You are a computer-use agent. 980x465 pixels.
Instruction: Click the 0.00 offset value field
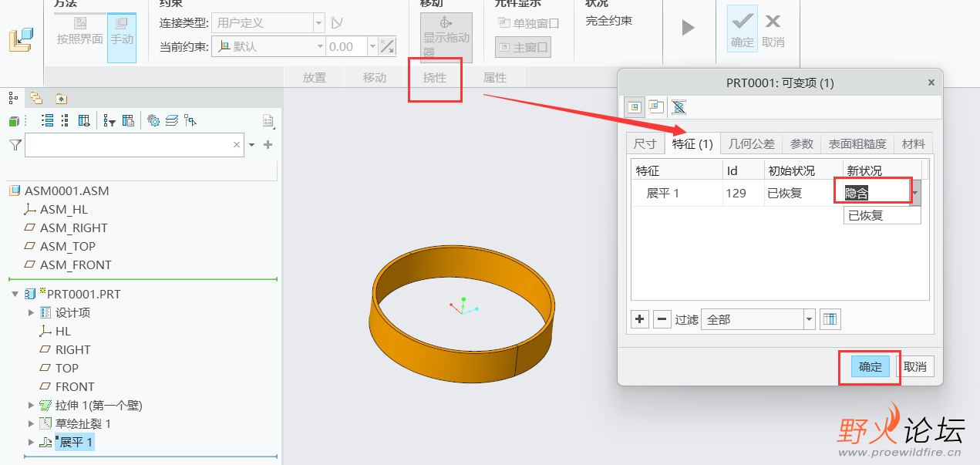[x=346, y=47]
